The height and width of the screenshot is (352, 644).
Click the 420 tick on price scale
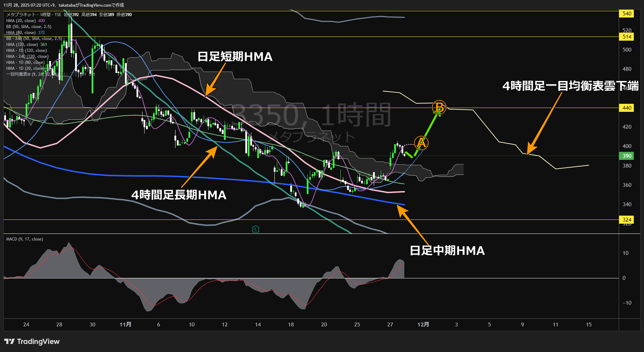coord(627,127)
